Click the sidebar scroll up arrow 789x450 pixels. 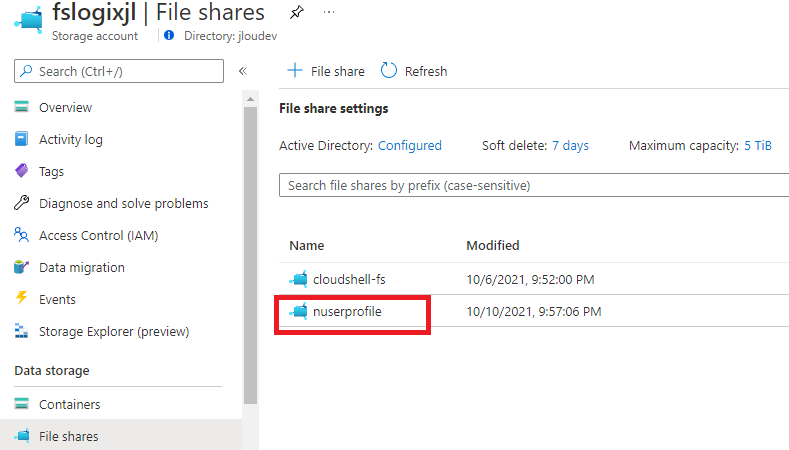(x=250, y=99)
